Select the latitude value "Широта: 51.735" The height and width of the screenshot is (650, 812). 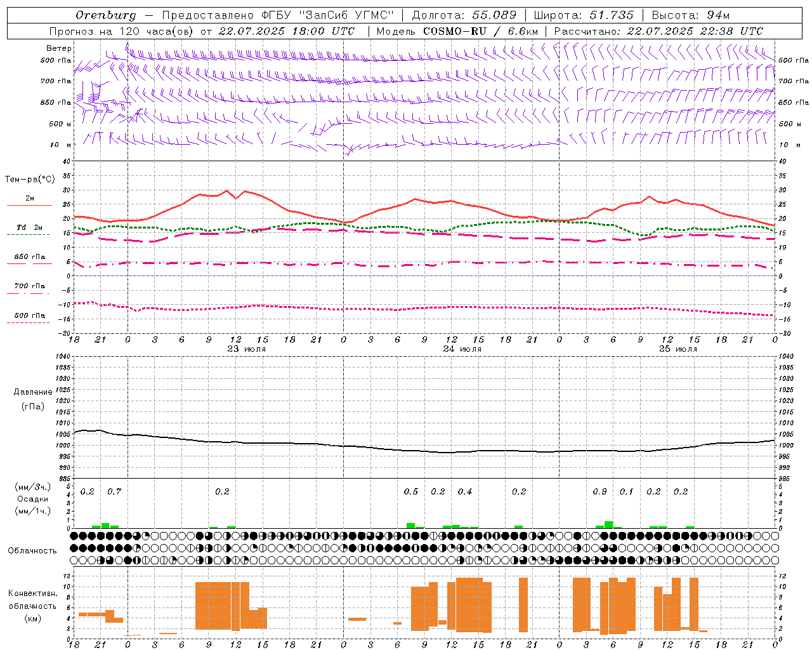tap(584, 15)
